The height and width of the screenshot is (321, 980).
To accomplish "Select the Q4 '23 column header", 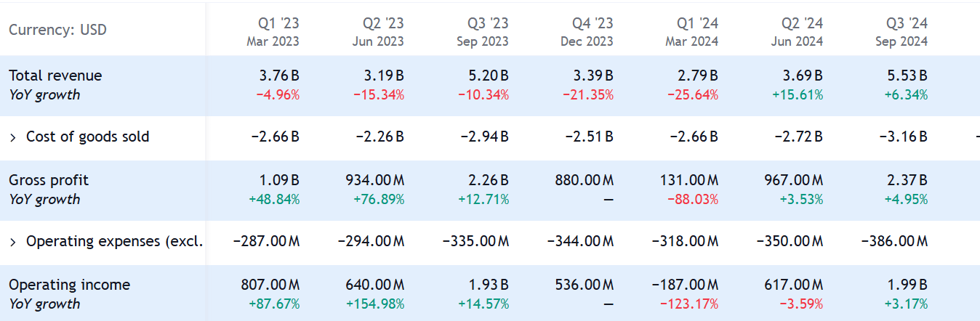I will 587,32.
